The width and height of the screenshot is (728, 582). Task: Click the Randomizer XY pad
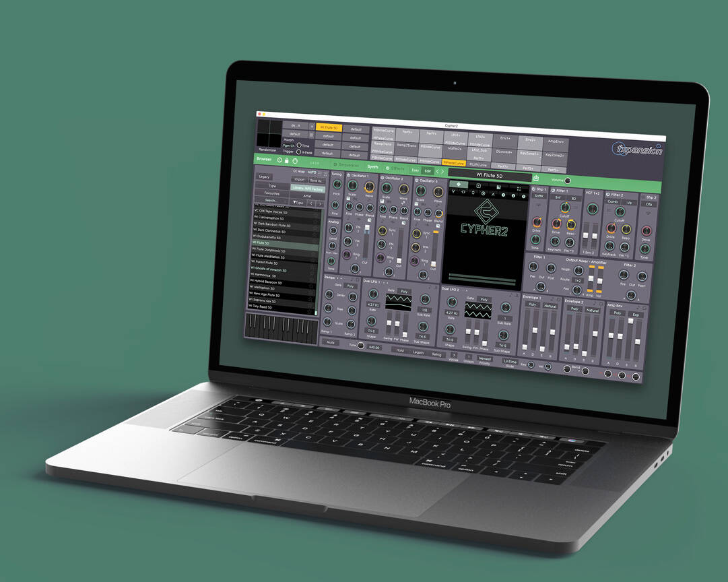[269, 133]
